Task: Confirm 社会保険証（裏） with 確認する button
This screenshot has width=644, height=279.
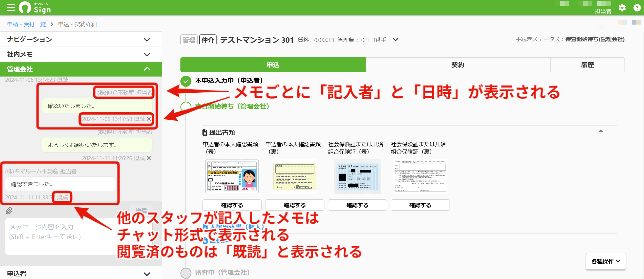Action: click(420, 205)
